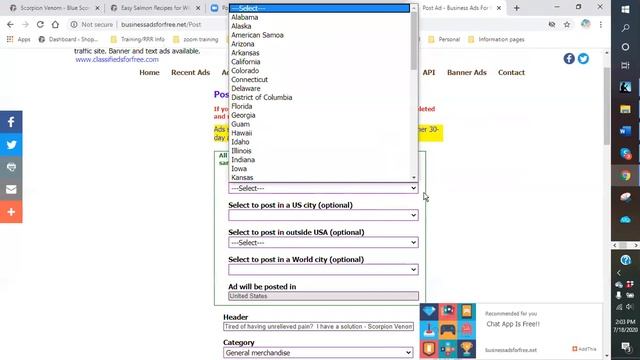Select Hawaii from the state list

point(320,133)
